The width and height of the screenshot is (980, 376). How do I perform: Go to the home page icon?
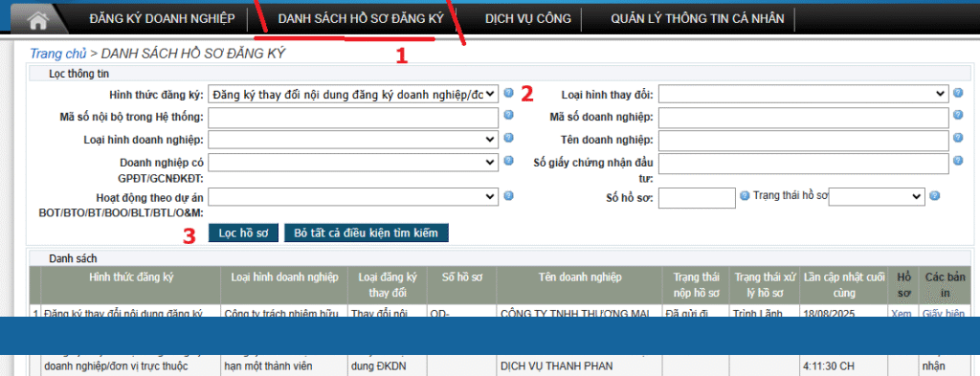38,20
